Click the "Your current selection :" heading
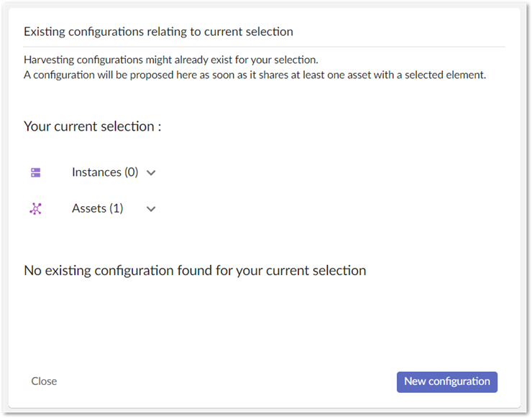532x418 pixels. point(92,126)
